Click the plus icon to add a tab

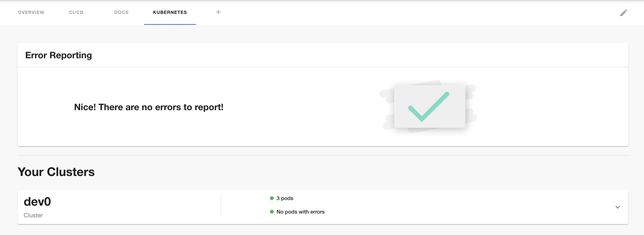(218, 12)
